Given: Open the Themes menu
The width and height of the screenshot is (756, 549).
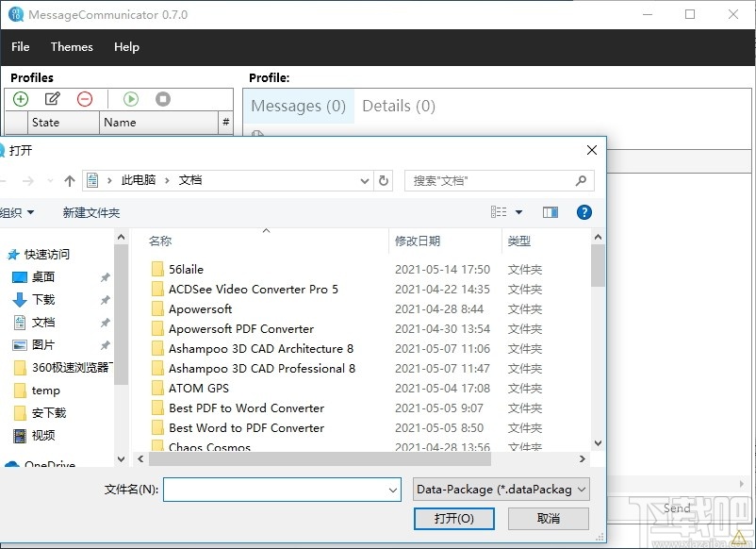Looking at the screenshot, I should point(72,46).
